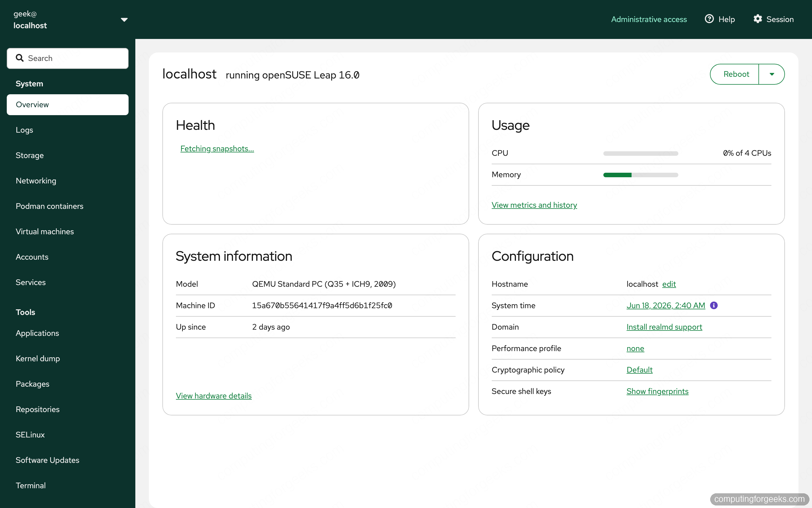Click the "2 days ago" uptime value
Viewport: 812px width, 508px height.
[271, 327]
